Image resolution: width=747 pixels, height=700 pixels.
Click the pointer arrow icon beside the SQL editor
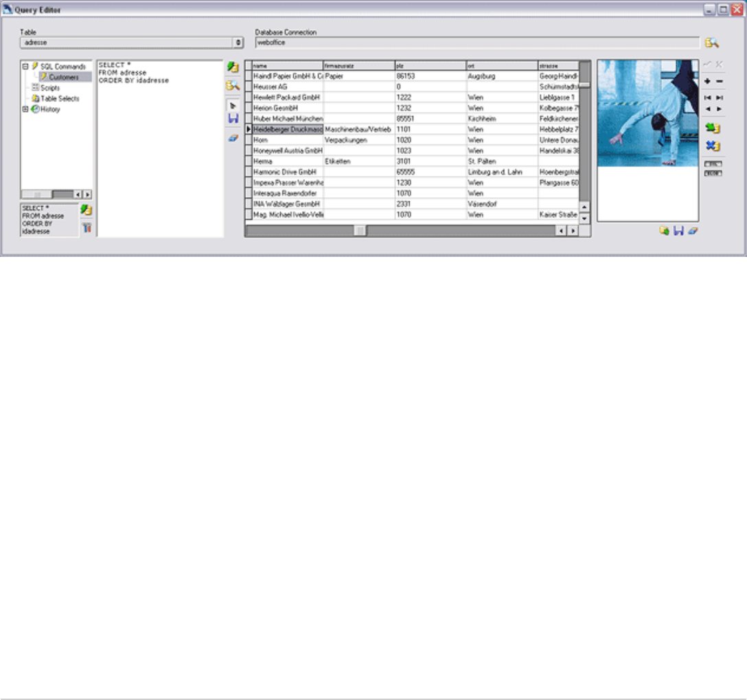click(x=233, y=106)
